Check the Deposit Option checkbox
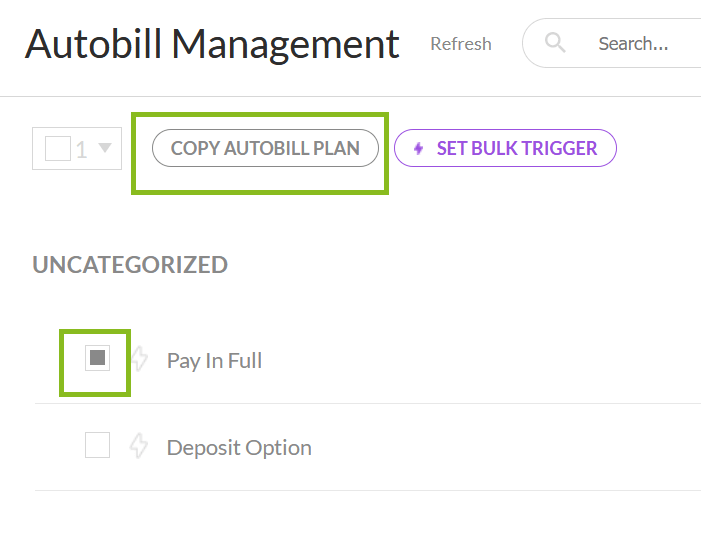Image resolution: width=701 pixels, height=541 pixels. (x=97, y=445)
